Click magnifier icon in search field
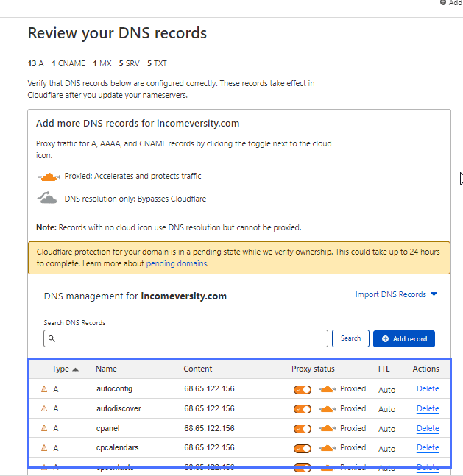 52,338
